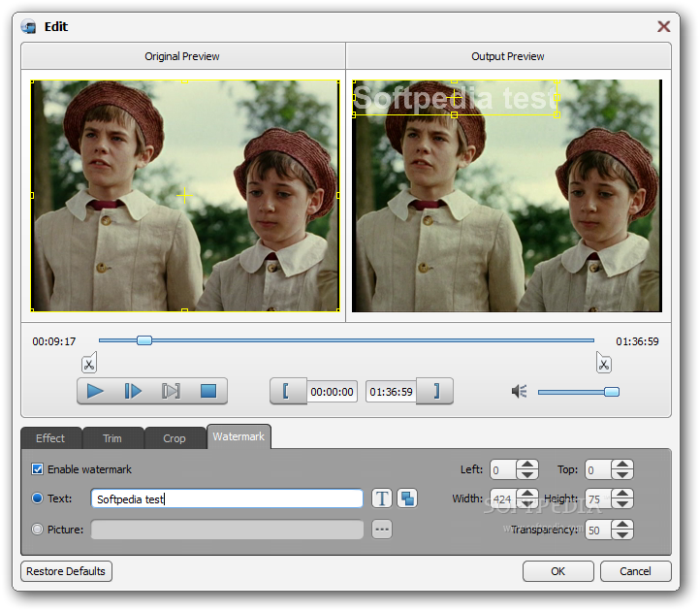Click Restore Defaults
This screenshot has width=700, height=611.
point(66,571)
